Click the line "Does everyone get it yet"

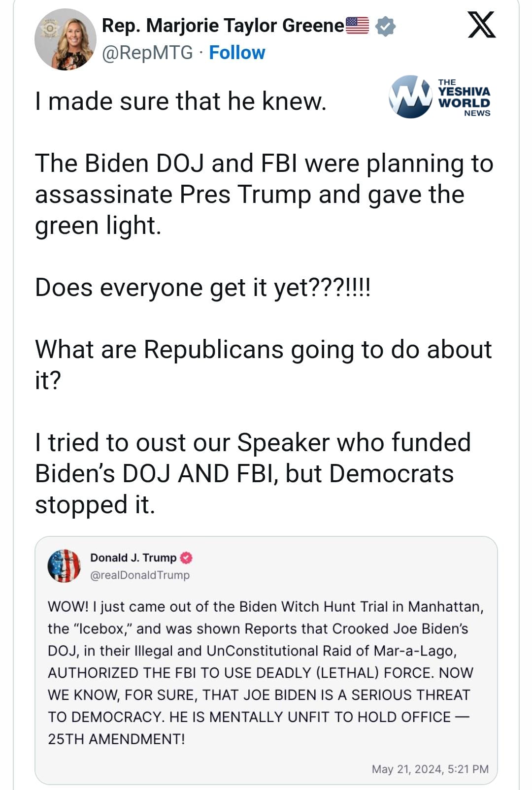coord(202,287)
